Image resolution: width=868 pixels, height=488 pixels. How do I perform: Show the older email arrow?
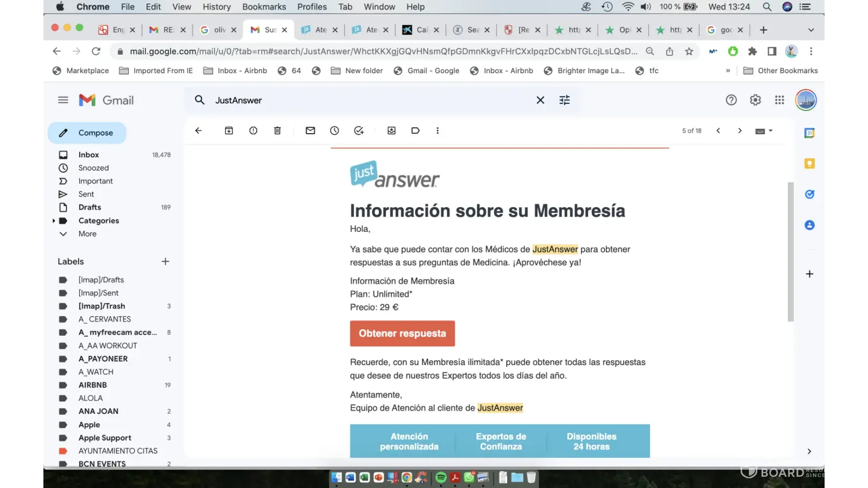click(x=740, y=131)
